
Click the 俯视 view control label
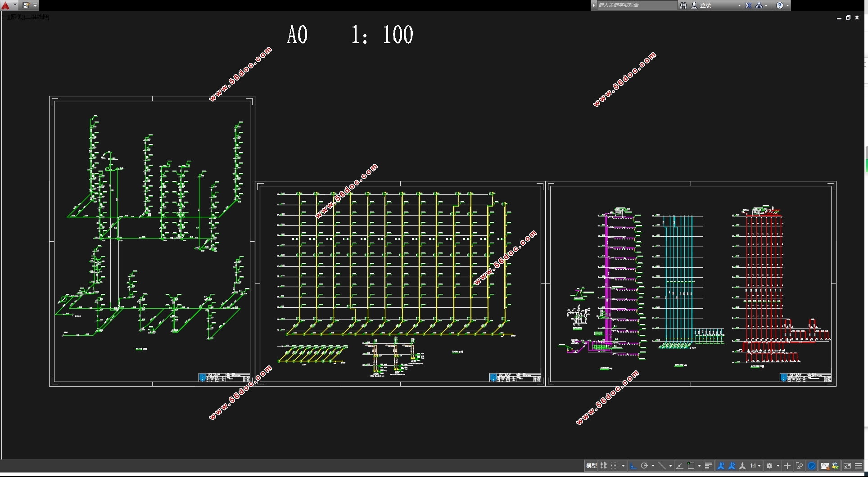point(15,17)
